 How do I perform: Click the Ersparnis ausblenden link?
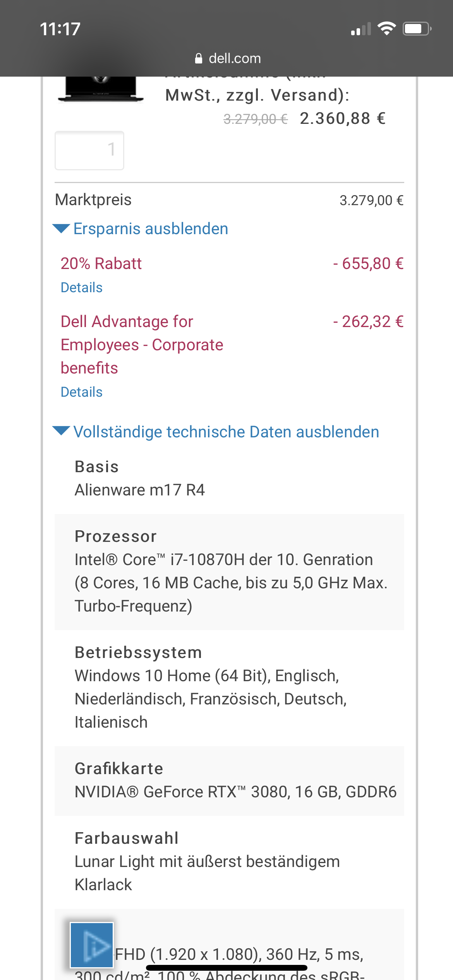click(151, 229)
